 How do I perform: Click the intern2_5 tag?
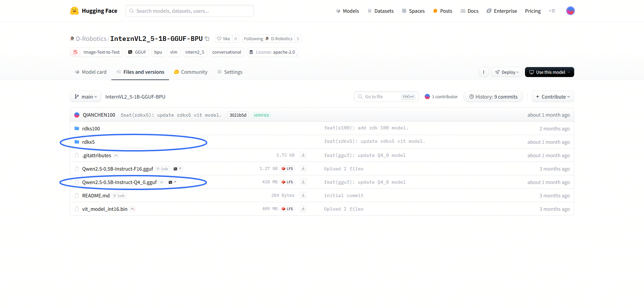coord(195,52)
